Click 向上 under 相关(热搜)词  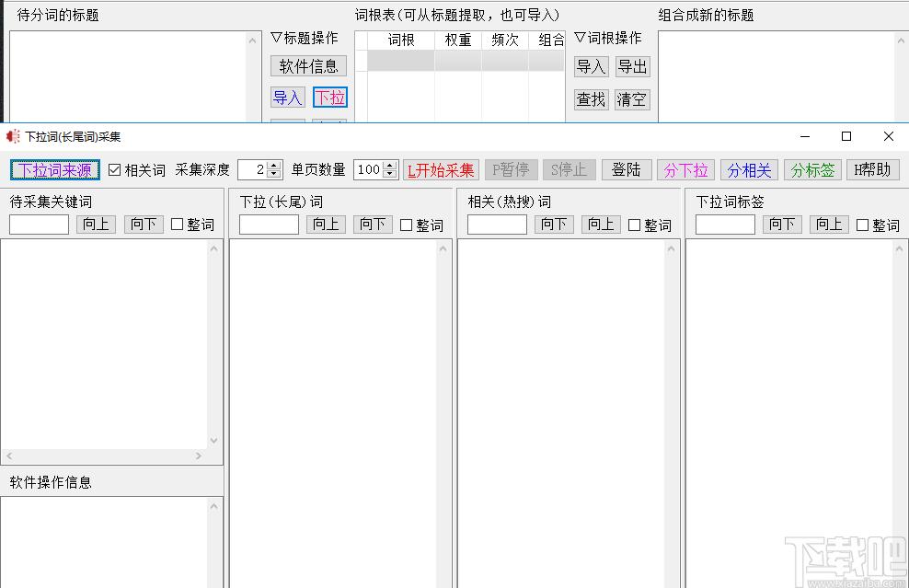tap(601, 225)
